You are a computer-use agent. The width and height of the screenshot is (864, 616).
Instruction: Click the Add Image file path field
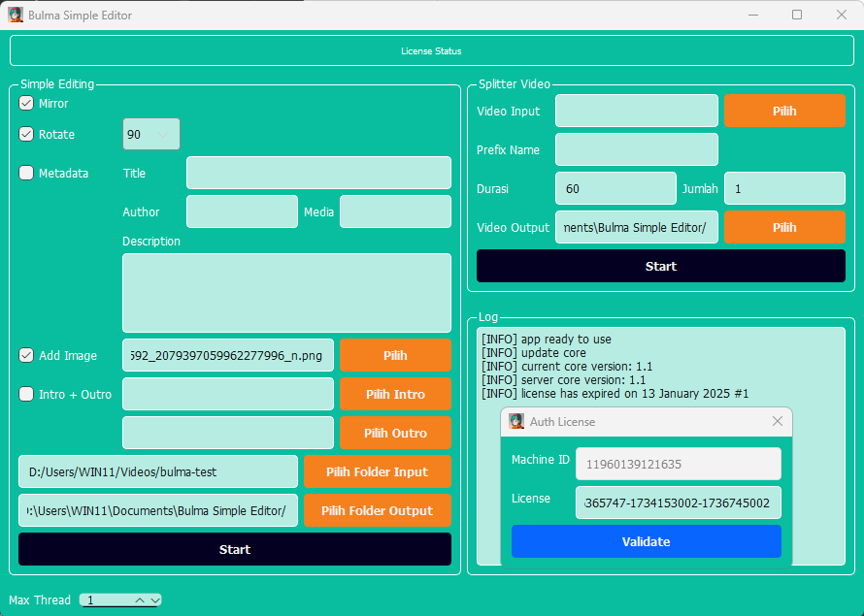[228, 355]
